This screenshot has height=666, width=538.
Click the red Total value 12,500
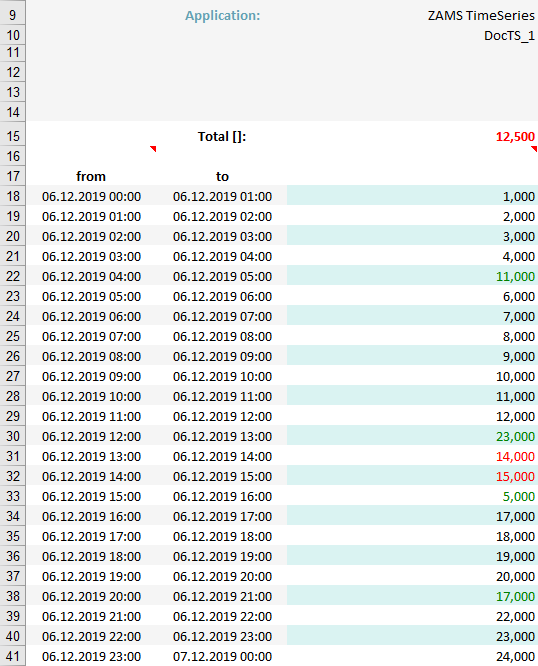pyautogui.click(x=515, y=137)
